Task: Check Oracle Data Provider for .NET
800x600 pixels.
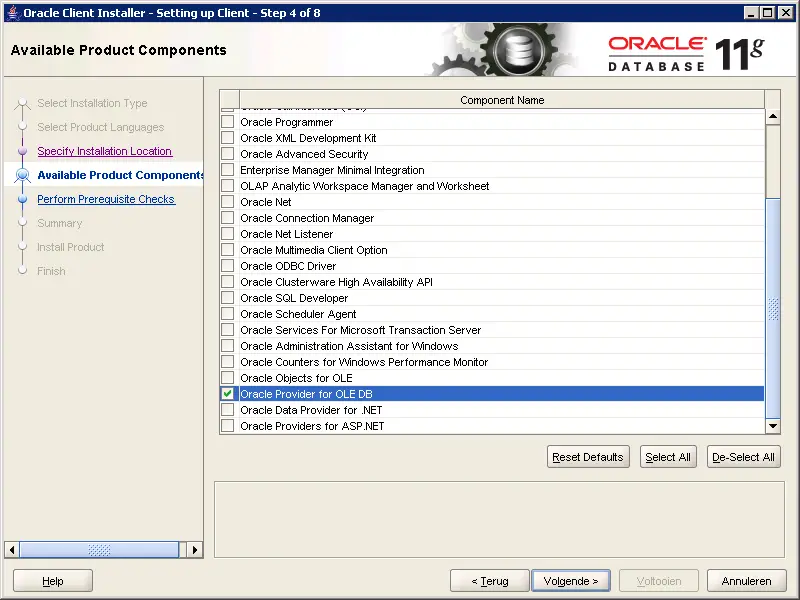Action: [228, 410]
